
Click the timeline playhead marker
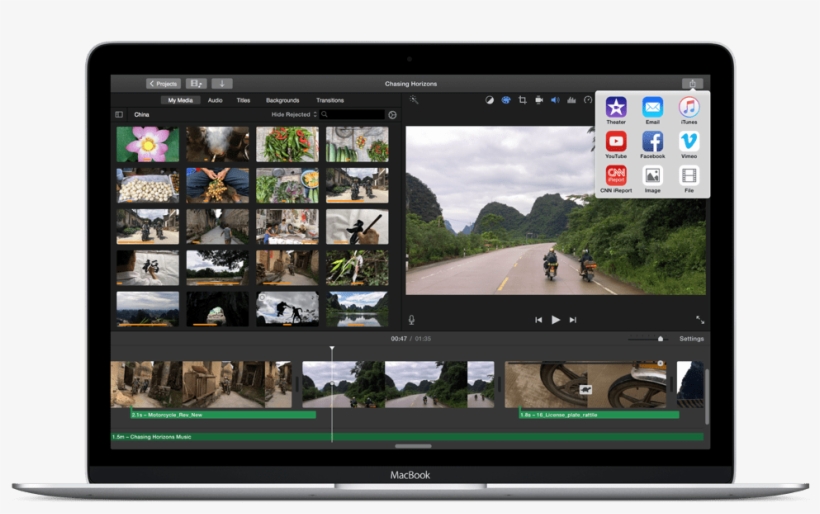332,348
